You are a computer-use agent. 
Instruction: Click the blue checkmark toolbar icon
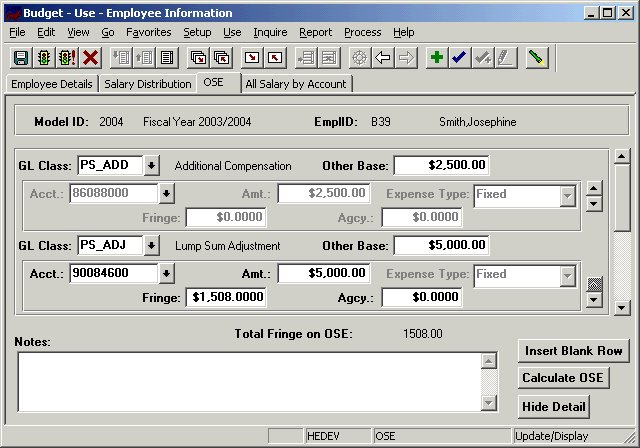459,58
